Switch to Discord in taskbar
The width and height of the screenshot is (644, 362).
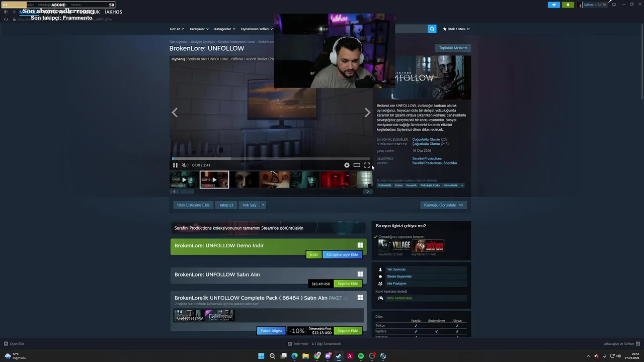click(x=328, y=356)
